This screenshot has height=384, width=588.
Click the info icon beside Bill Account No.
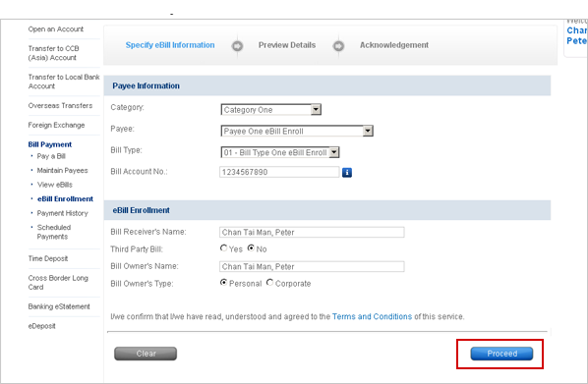pyautogui.click(x=347, y=172)
